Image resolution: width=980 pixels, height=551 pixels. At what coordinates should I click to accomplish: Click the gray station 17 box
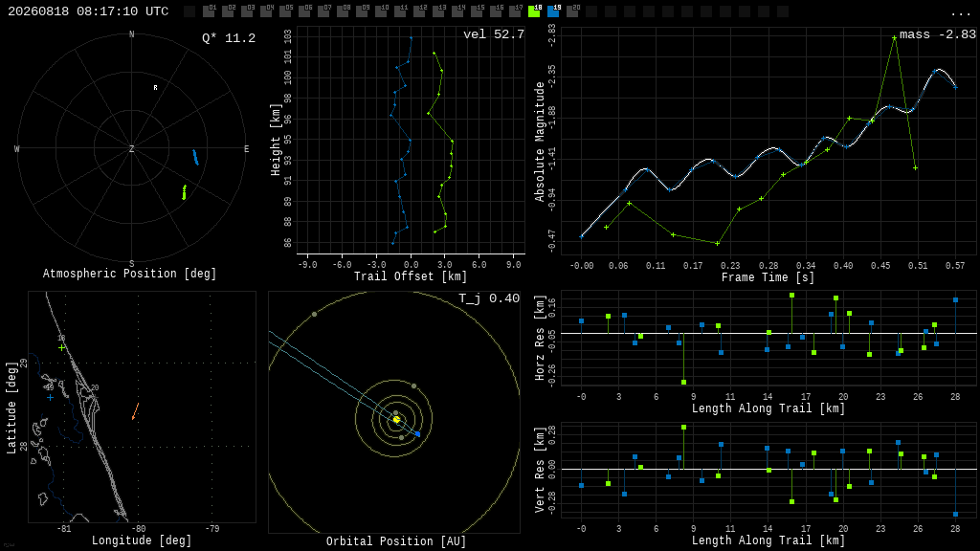click(514, 11)
